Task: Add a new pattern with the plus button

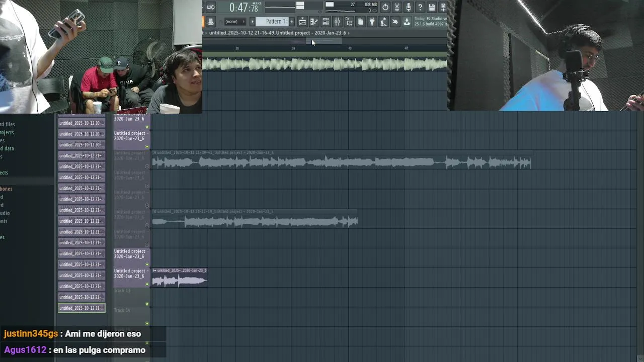Action: click(291, 22)
